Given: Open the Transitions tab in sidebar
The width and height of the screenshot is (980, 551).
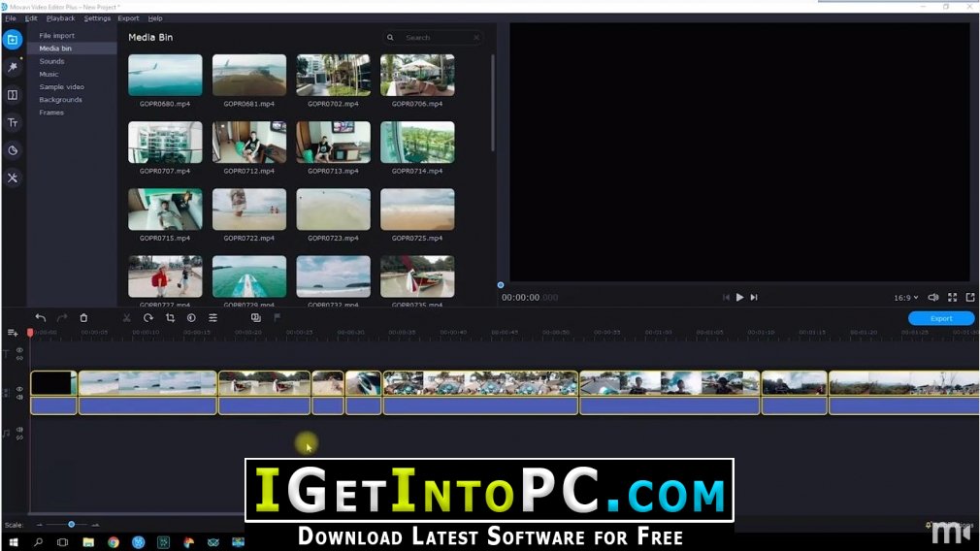Looking at the screenshot, I should point(13,95).
